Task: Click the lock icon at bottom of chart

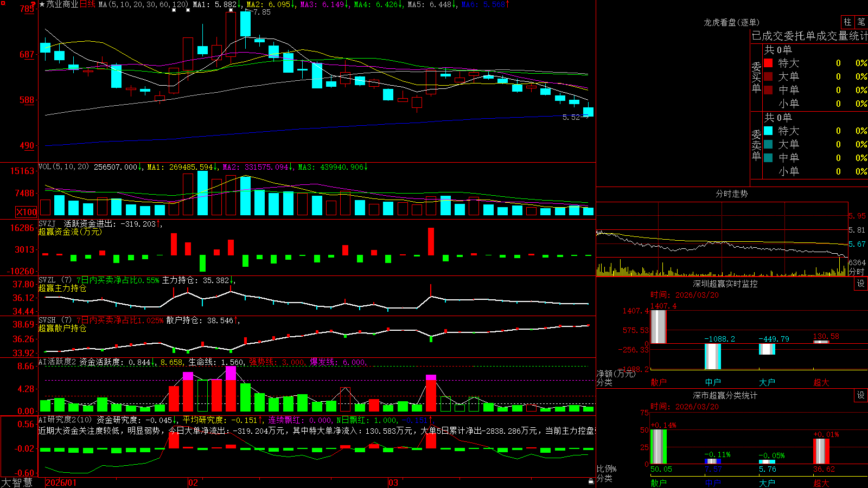Action: [x=591, y=481]
